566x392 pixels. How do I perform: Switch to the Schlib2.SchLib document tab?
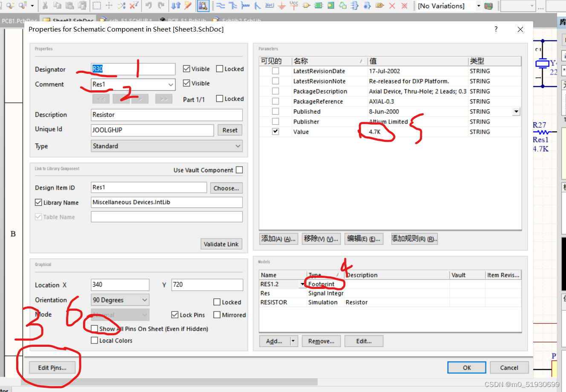[x=237, y=20]
